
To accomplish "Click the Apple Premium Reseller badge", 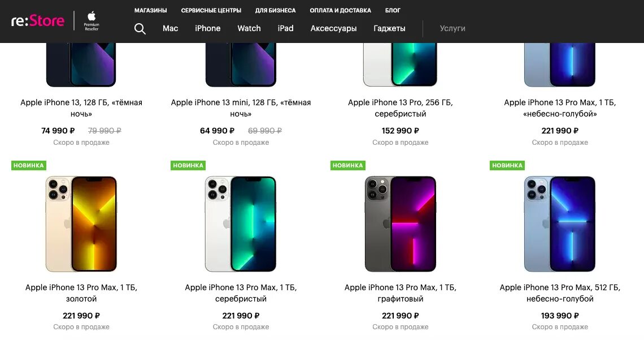I will click(92, 21).
